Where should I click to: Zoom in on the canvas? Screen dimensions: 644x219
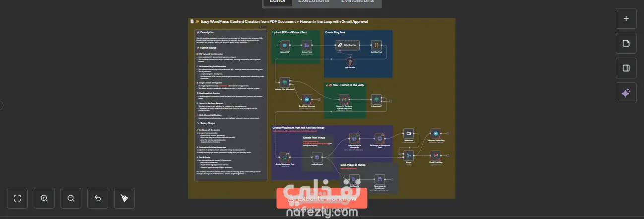pyautogui.click(x=44, y=198)
